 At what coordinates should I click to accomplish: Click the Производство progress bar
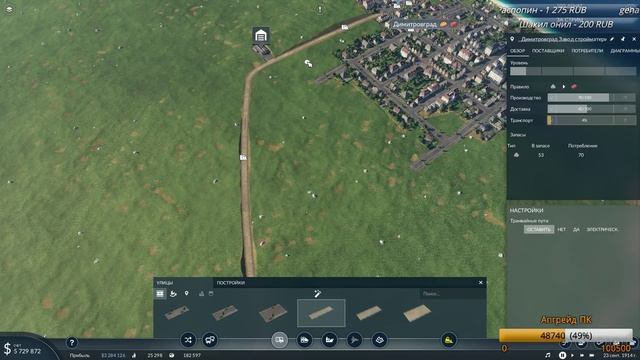coord(591,98)
